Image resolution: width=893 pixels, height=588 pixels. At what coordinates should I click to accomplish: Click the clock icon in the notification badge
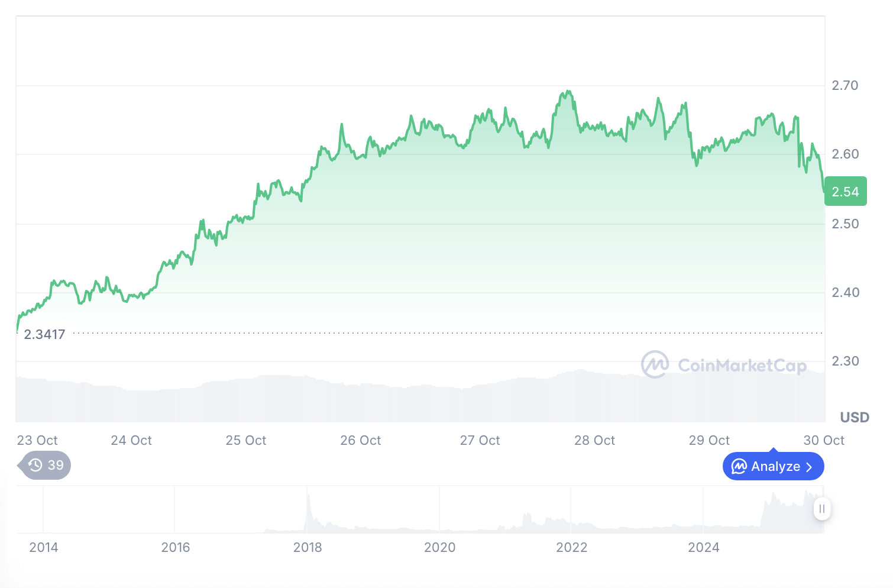click(x=34, y=466)
